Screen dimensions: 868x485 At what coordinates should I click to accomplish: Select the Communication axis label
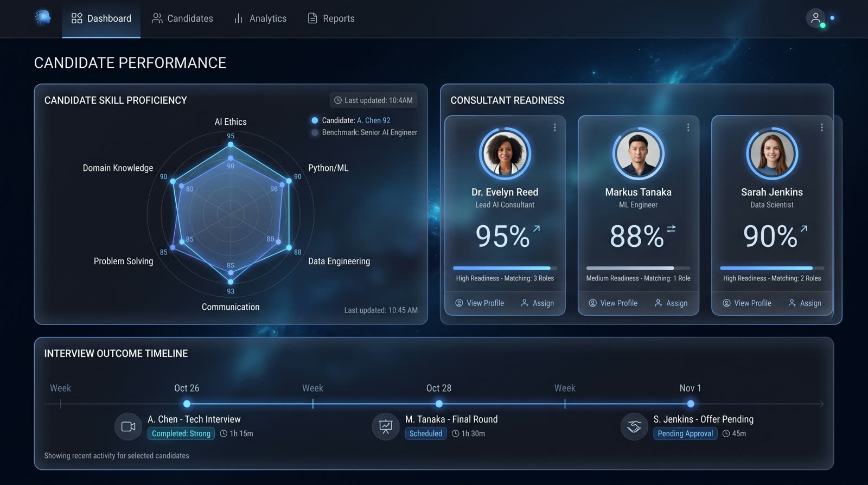[x=231, y=307]
